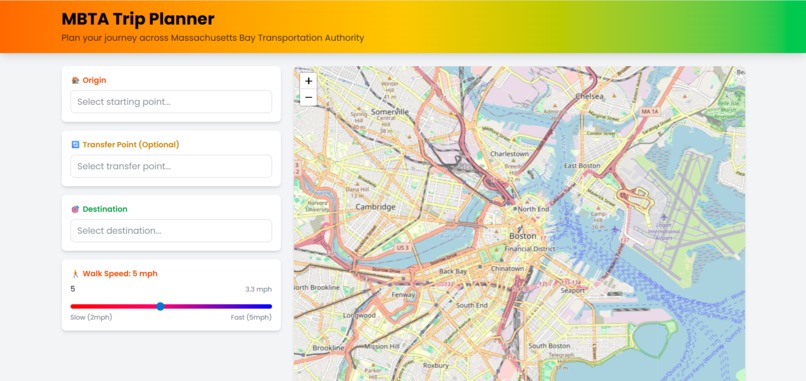Click the Transfer Point (Optional) label
The height and width of the screenshot is (381, 806).
click(131, 144)
